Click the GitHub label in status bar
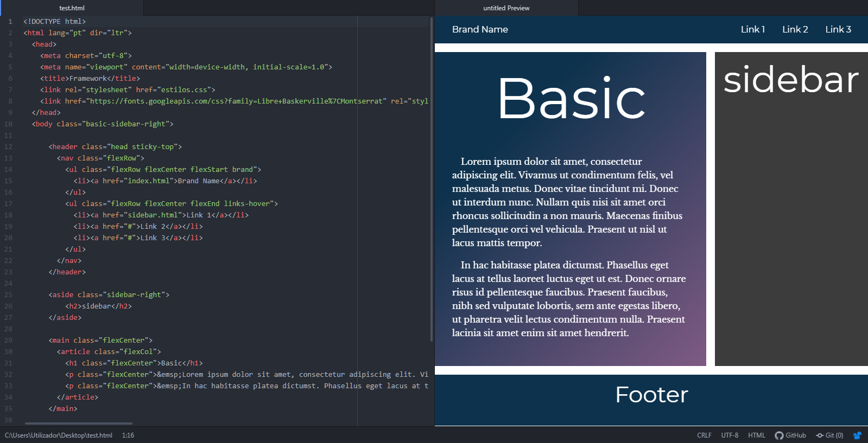The height and width of the screenshot is (443, 868). (x=795, y=435)
